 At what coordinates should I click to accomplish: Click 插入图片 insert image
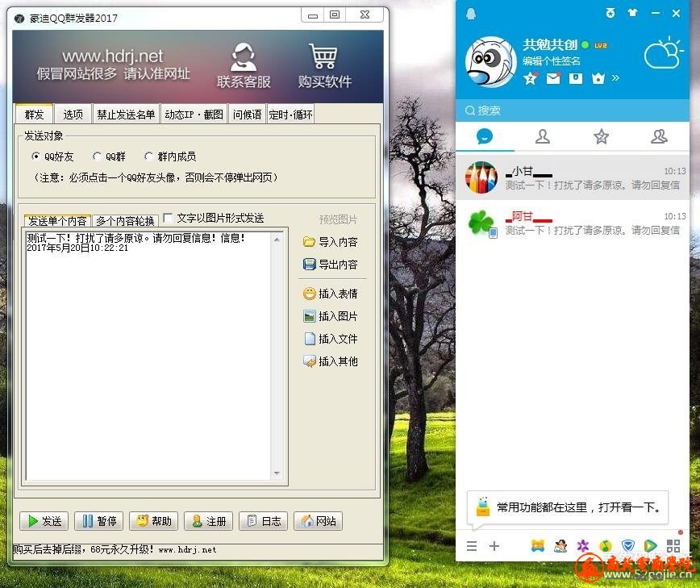pos(331,316)
